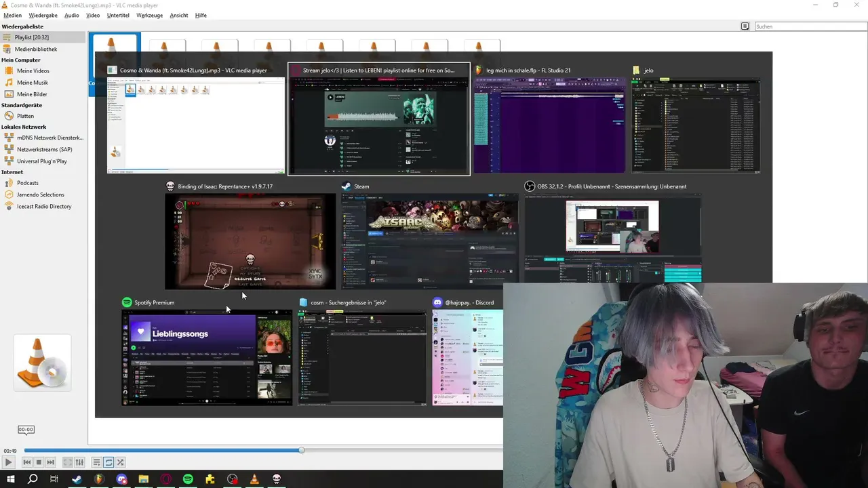Click the yellow puzzle piece taskbar icon
Viewport: 868px width, 488px height.
click(x=210, y=479)
